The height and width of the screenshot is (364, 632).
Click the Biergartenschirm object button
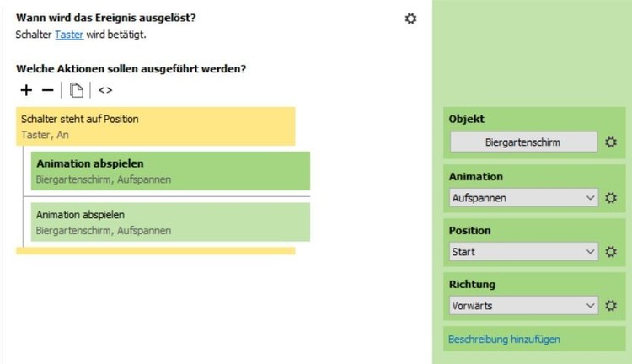coord(523,142)
